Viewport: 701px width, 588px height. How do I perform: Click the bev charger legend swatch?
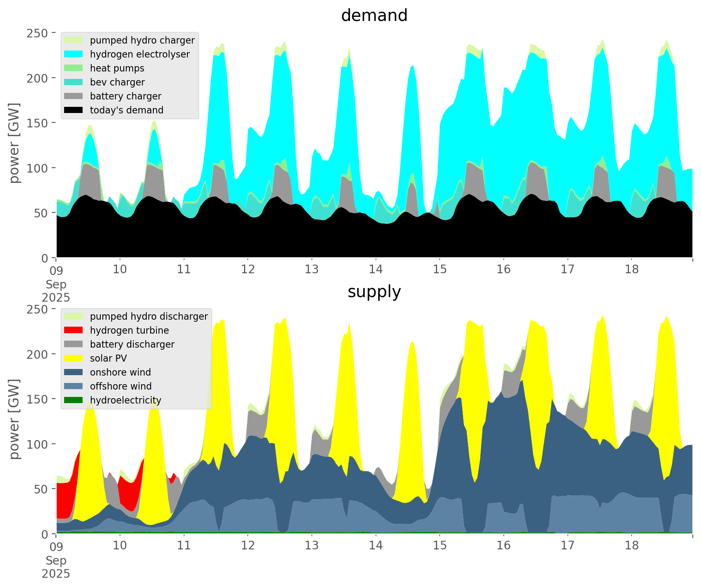click(x=74, y=82)
